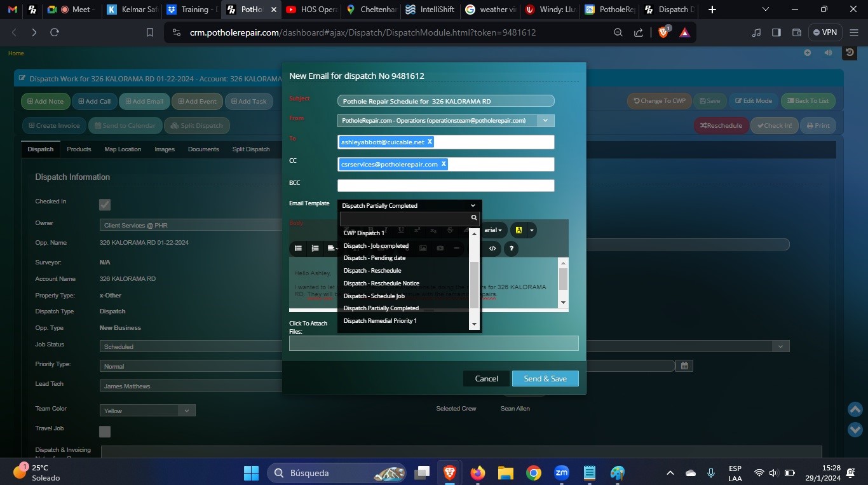Image resolution: width=868 pixels, height=485 pixels.
Task: Click the editor help question mark icon
Action: 511,249
